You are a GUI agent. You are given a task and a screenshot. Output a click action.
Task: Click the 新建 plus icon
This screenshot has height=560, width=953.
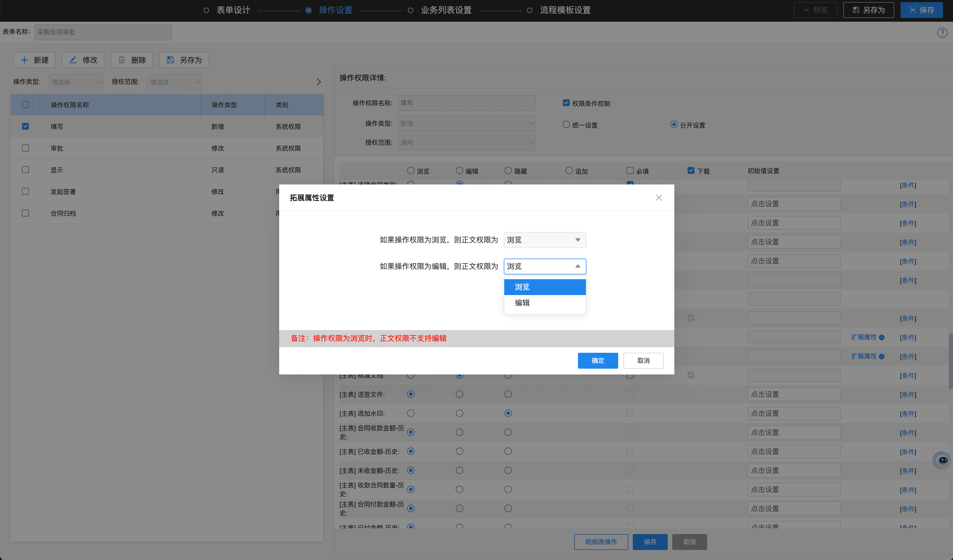(x=24, y=60)
